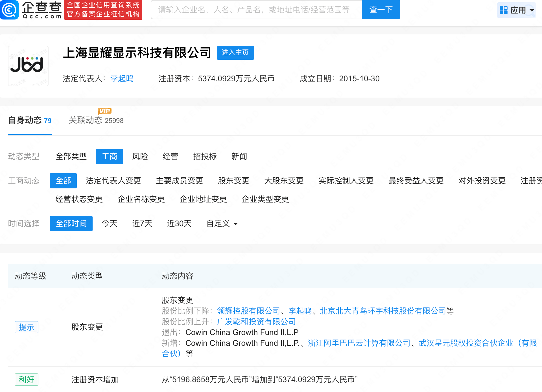Filter by 法定代表人变更

coord(113,180)
